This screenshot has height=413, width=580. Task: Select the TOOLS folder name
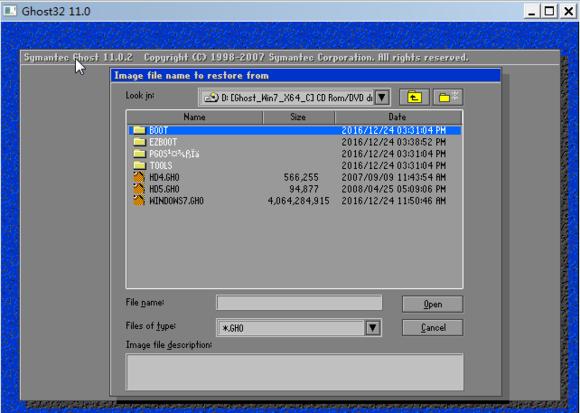161,165
